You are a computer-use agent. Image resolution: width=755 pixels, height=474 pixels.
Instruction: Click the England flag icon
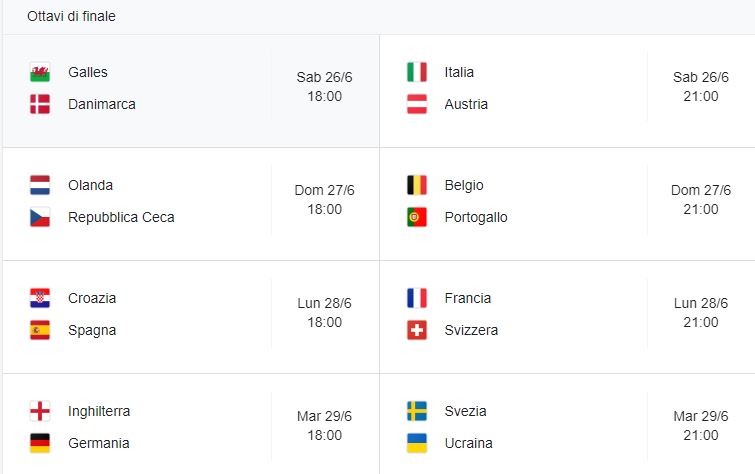pyautogui.click(x=40, y=411)
